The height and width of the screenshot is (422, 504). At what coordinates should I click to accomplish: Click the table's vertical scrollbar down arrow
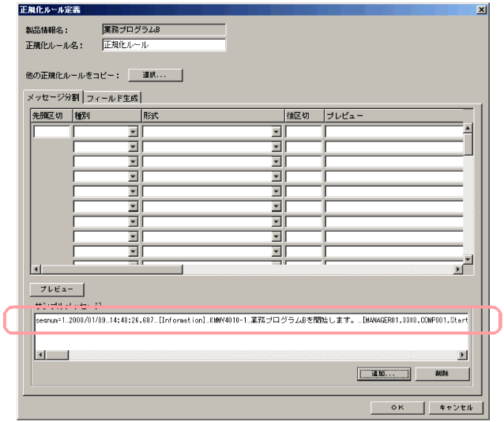(x=468, y=258)
